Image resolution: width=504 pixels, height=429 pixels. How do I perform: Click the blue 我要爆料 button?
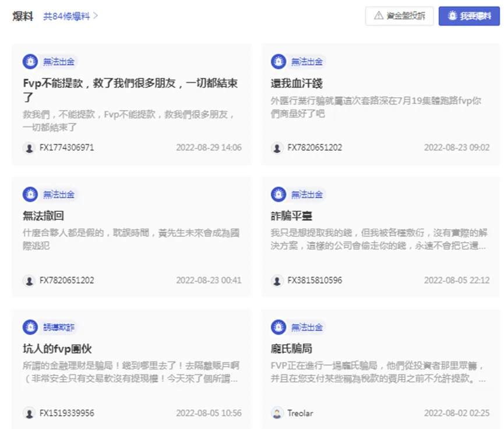coord(469,16)
